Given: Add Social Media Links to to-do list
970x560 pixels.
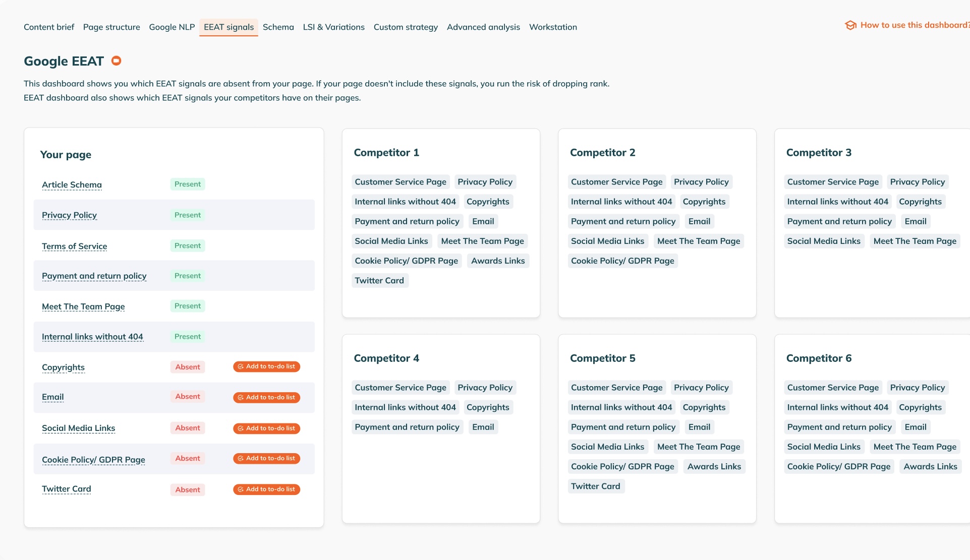Looking at the screenshot, I should pyautogui.click(x=266, y=428).
